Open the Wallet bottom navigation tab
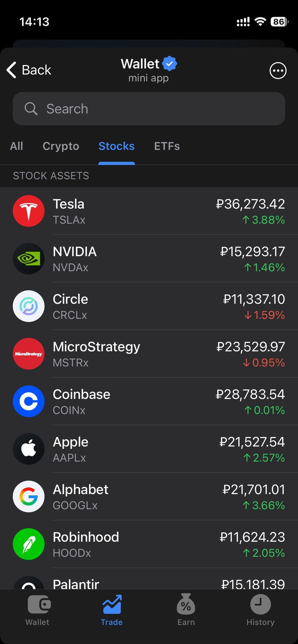The width and height of the screenshot is (298, 644). pyautogui.click(x=37, y=610)
